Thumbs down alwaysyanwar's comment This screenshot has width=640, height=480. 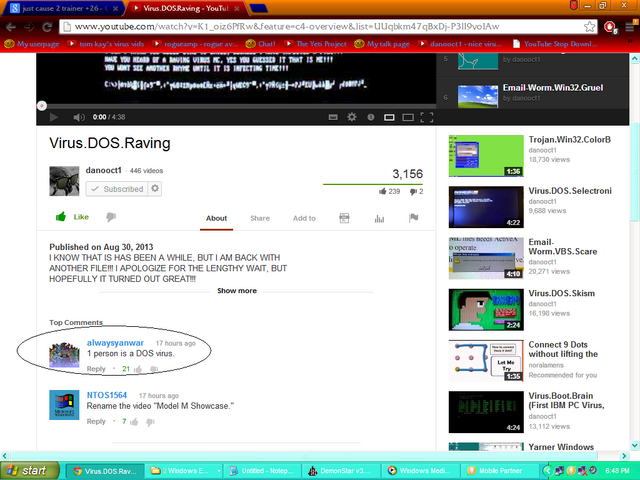154,369
